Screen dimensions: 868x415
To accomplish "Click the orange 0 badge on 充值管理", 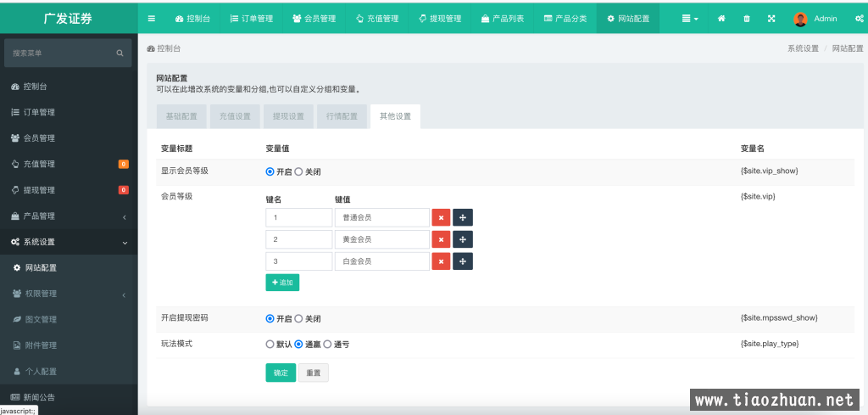I will coord(124,164).
